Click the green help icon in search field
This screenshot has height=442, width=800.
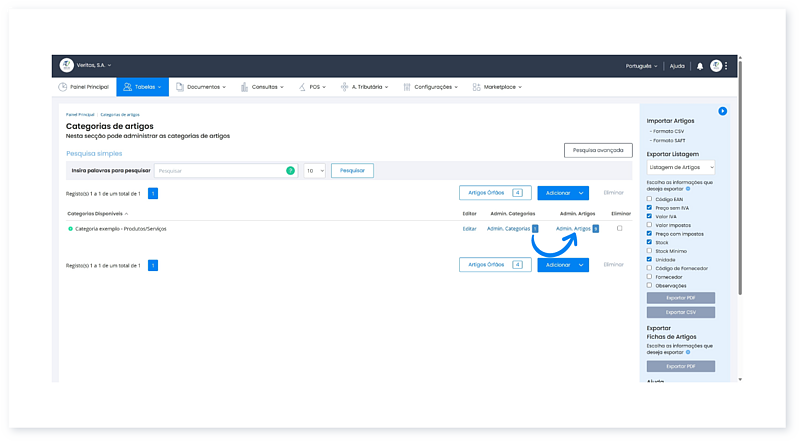click(291, 171)
